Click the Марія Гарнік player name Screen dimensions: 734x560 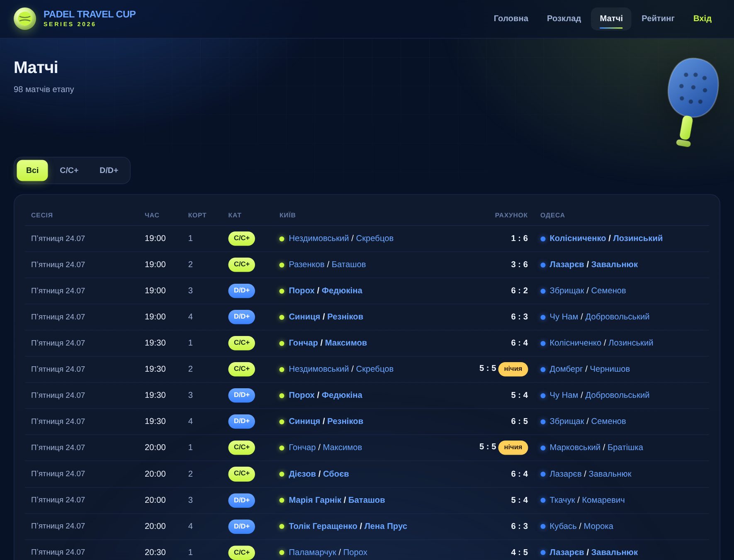pos(315,500)
